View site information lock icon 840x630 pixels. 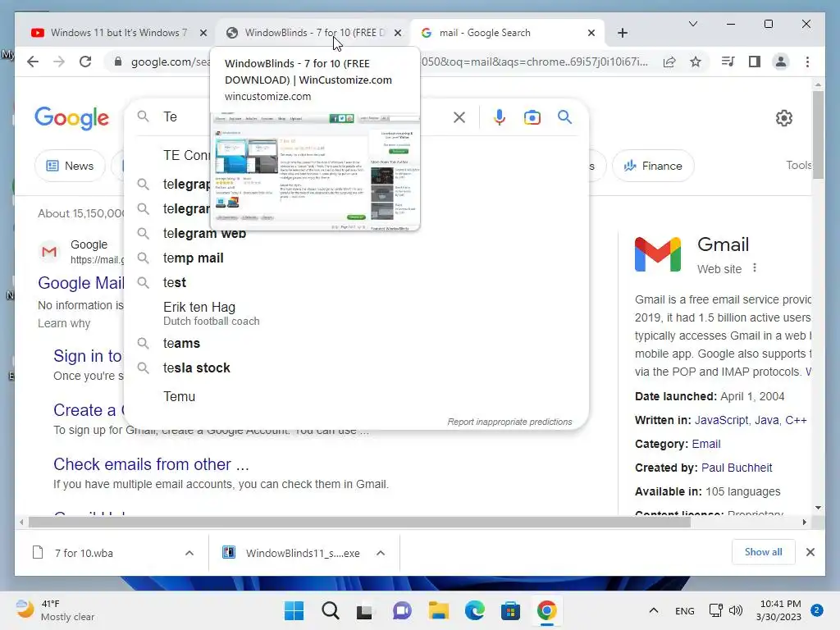pyautogui.click(x=118, y=62)
